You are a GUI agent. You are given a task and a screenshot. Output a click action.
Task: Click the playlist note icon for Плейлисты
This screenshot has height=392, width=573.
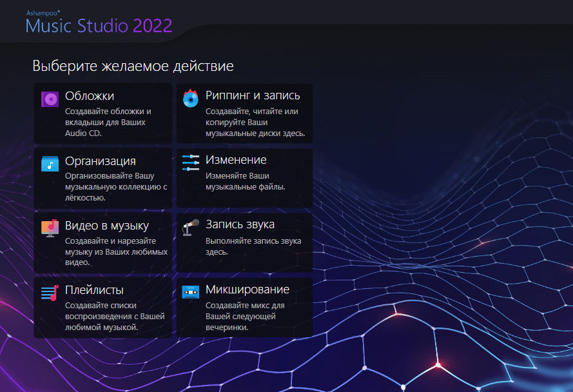[x=50, y=293]
